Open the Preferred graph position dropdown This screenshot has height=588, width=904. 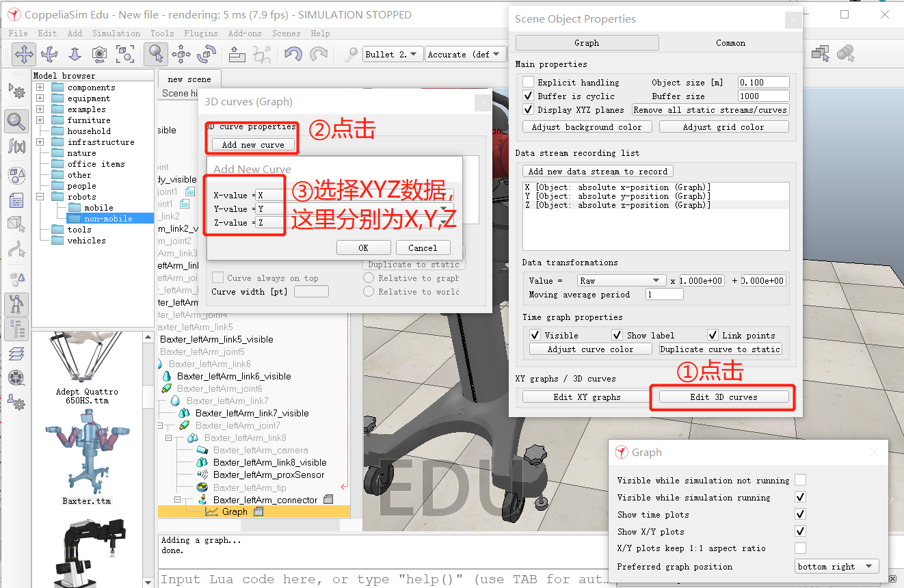coord(836,566)
